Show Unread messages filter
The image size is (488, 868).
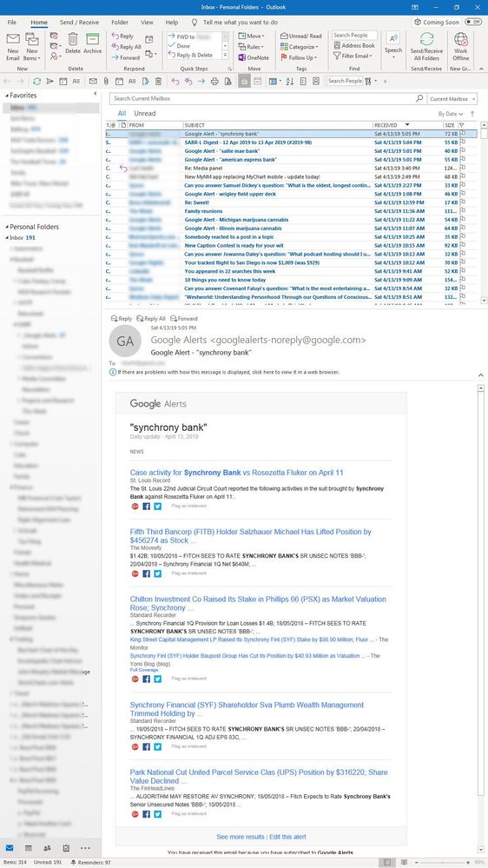[145, 113]
